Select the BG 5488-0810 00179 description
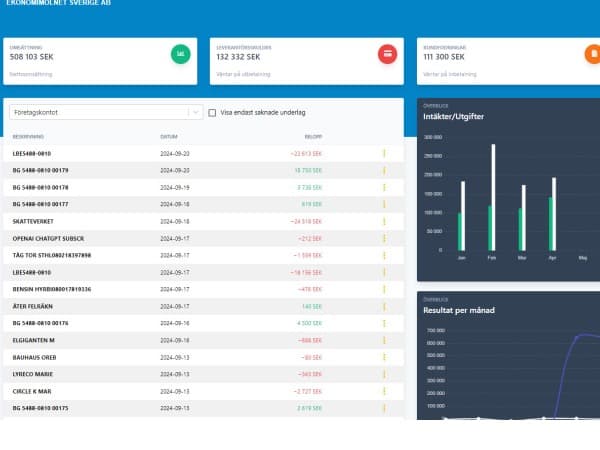 (x=41, y=170)
